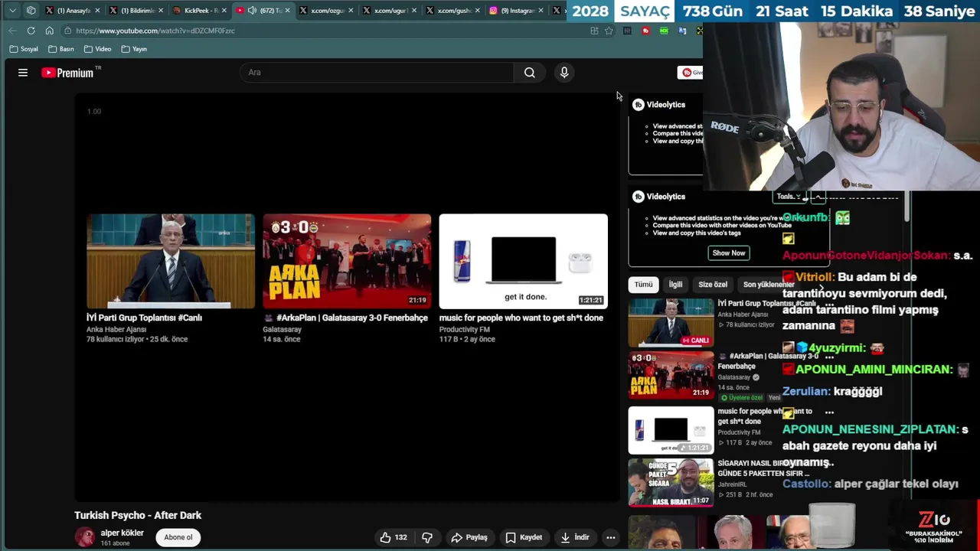The width and height of the screenshot is (980, 551).
Task: Start voice search with microphone icon
Action: point(564,73)
